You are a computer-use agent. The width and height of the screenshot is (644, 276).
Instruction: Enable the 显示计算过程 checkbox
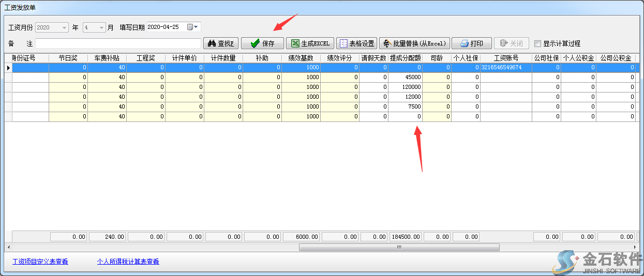[538, 44]
